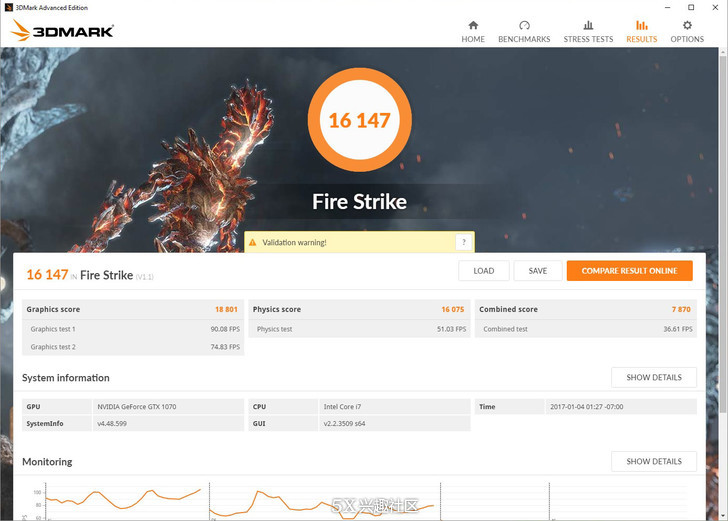The height and width of the screenshot is (521, 728).
Task: Minimize the 3DMark window
Action: pos(668,7)
